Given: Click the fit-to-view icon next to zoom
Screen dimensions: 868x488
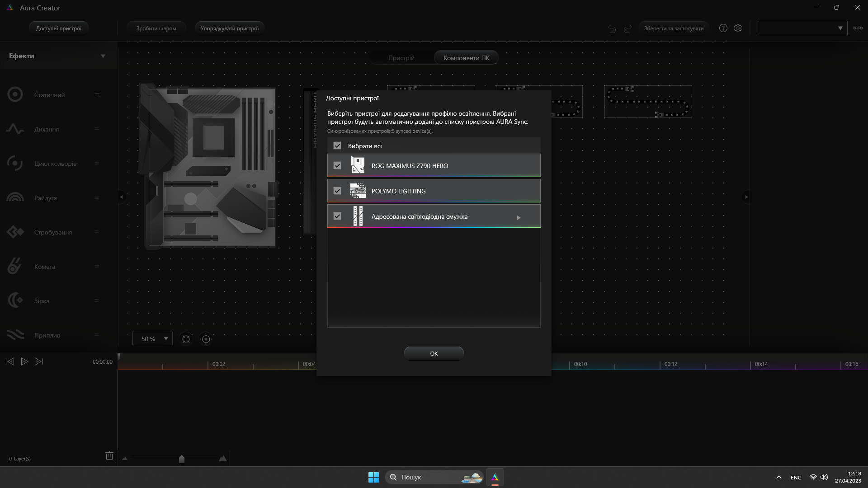Looking at the screenshot, I should click(x=186, y=339).
